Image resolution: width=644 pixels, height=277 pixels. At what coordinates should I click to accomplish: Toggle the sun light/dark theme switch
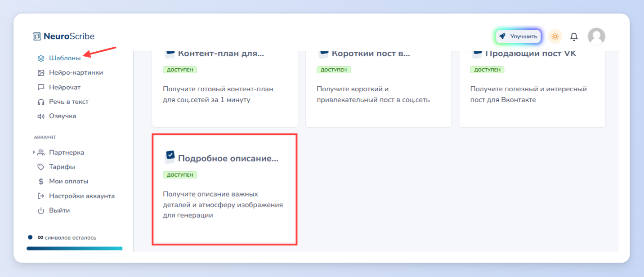pyautogui.click(x=555, y=36)
